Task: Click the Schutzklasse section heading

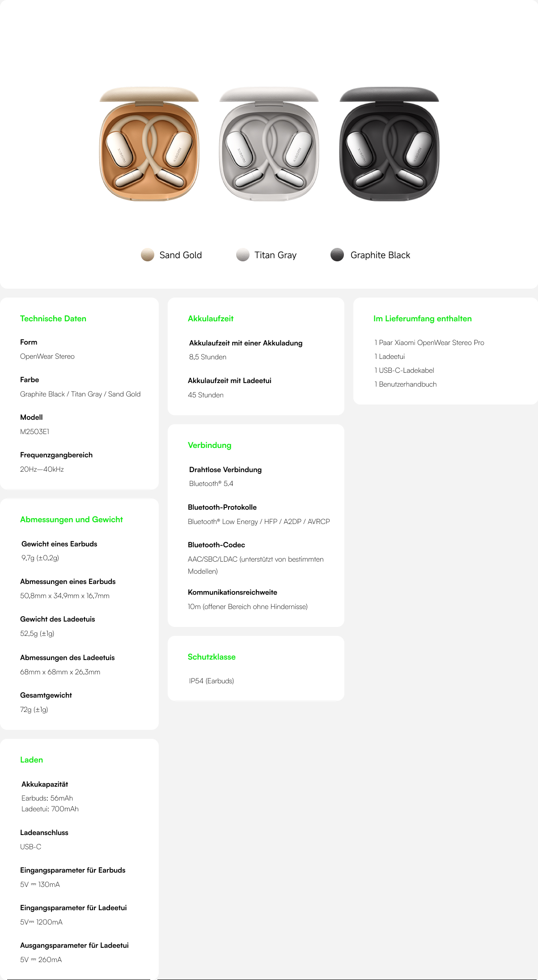Action: (x=212, y=657)
